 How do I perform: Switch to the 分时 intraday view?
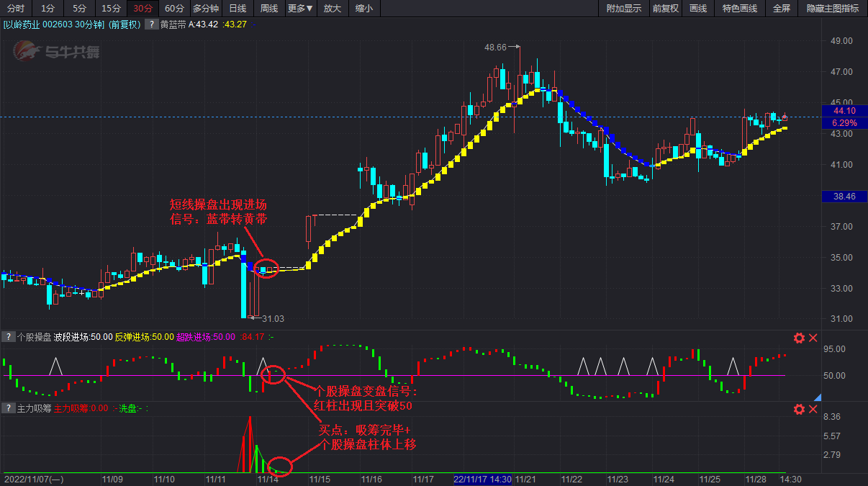pos(15,9)
